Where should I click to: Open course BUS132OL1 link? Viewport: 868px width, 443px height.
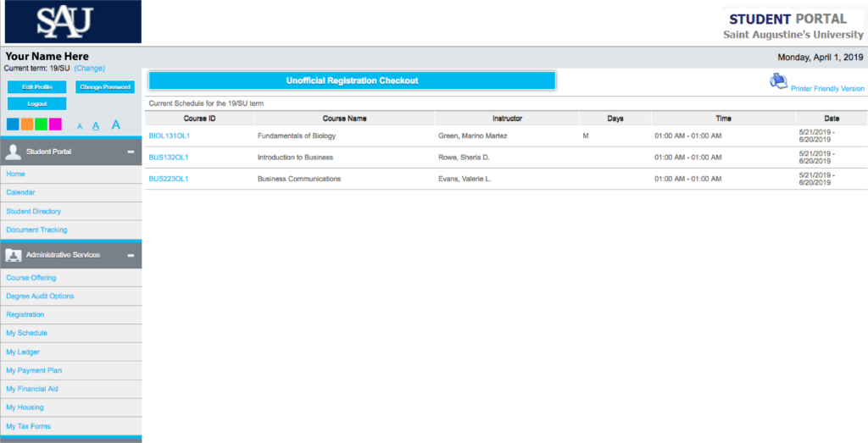coord(169,157)
